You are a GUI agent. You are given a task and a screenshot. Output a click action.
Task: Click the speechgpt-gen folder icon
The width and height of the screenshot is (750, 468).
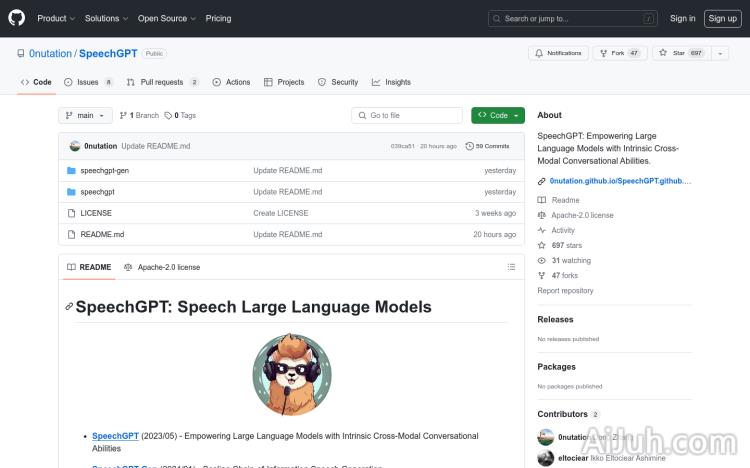[71, 171]
